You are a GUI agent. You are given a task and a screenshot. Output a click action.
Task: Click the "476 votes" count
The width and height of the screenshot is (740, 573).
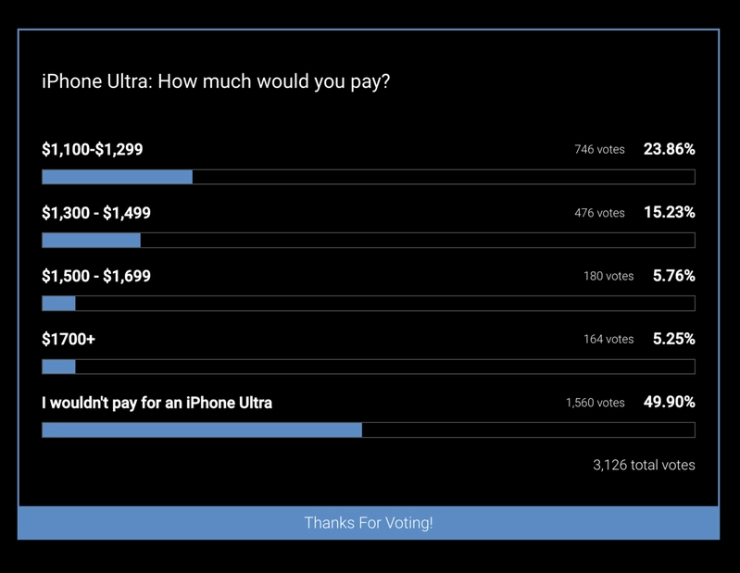pyautogui.click(x=599, y=213)
